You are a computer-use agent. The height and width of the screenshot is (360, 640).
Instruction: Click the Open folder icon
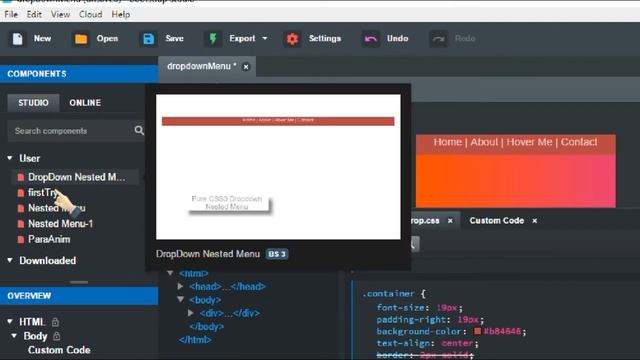81,39
